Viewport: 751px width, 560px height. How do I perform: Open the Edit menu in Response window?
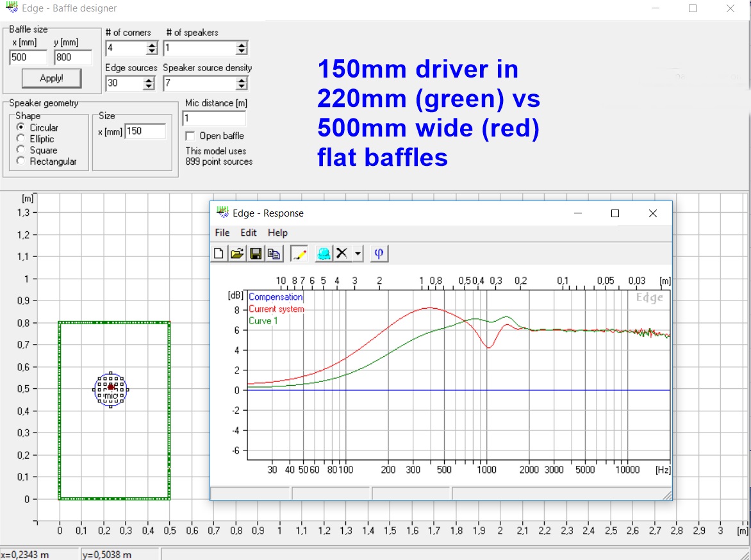[248, 233]
